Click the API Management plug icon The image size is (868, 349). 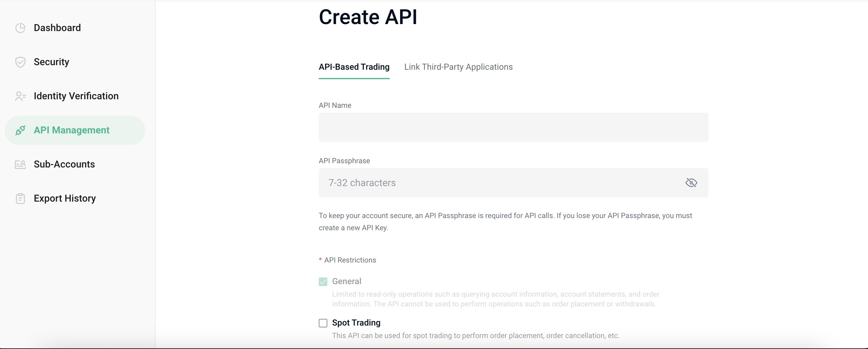(x=21, y=130)
